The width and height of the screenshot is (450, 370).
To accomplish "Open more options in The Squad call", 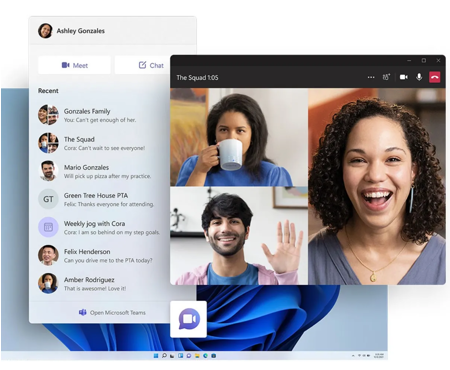I will pos(371,77).
